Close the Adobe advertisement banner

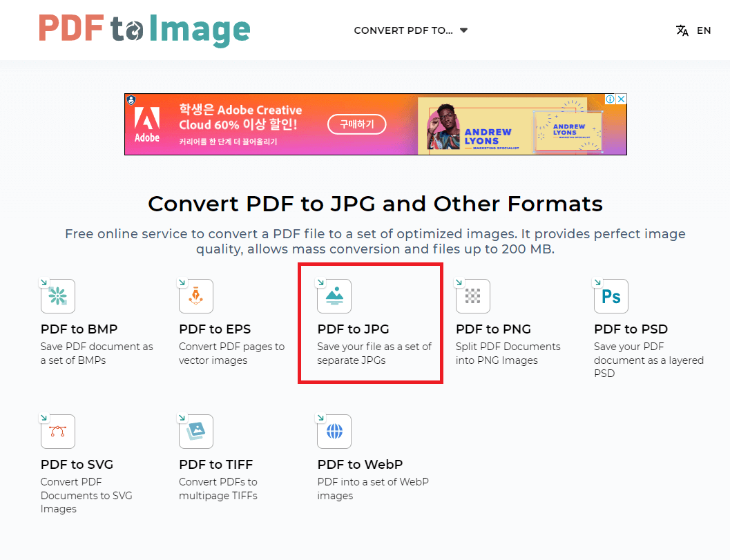(x=621, y=99)
